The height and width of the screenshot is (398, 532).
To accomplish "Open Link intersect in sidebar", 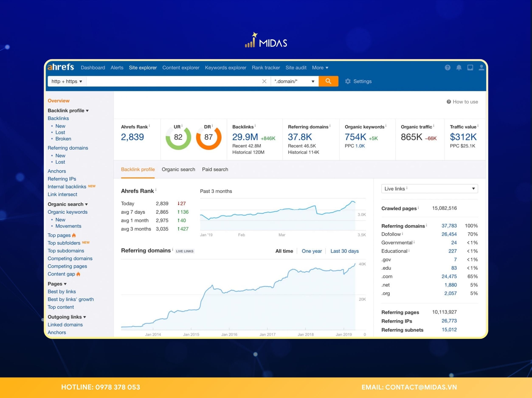I will 62,194.
